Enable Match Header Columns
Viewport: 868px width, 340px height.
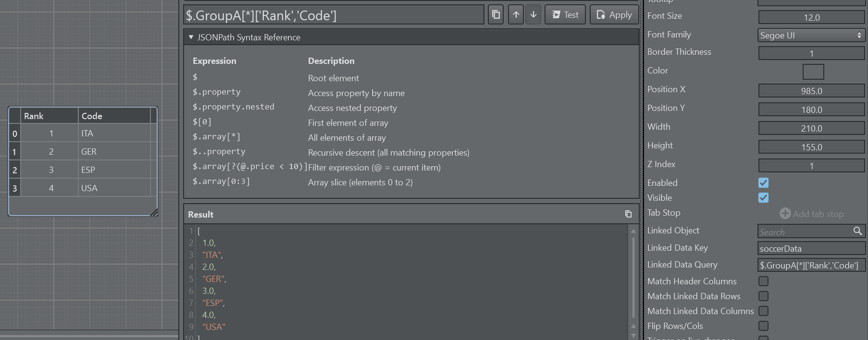click(763, 281)
